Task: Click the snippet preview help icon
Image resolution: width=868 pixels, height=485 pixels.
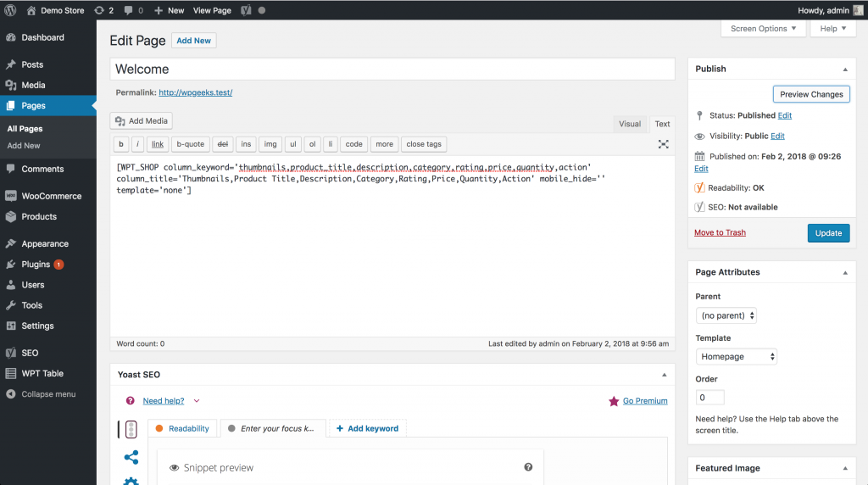Action: click(x=528, y=467)
